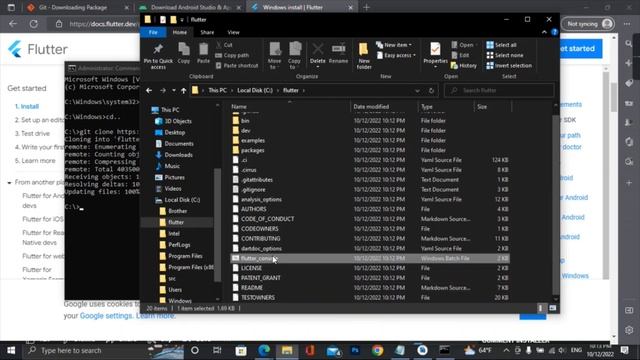Click the file list vertical scrollbar
The height and width of the screenshot is (360, 640).
(x=556, y=204)
